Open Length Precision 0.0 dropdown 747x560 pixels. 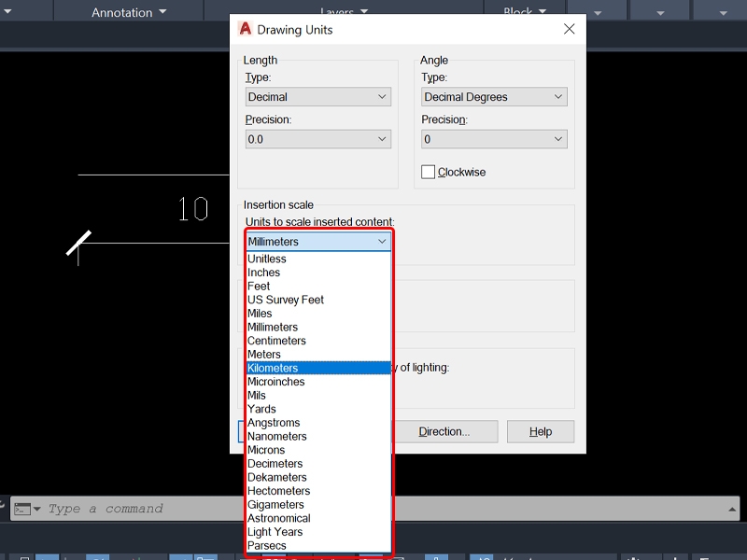pos(318,139)
